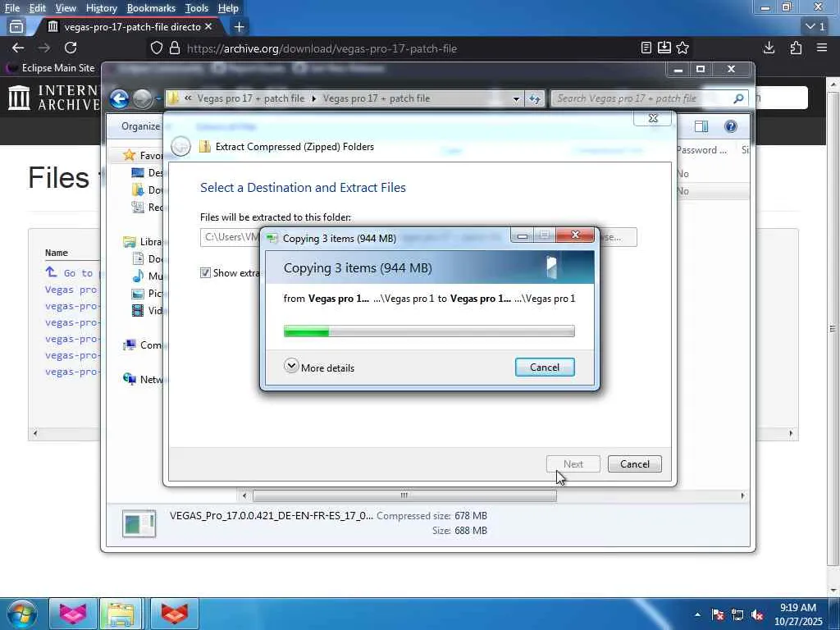Open Firefox Help menu
This screenshot has width=840, height=630.
click(x=228, y=8)
